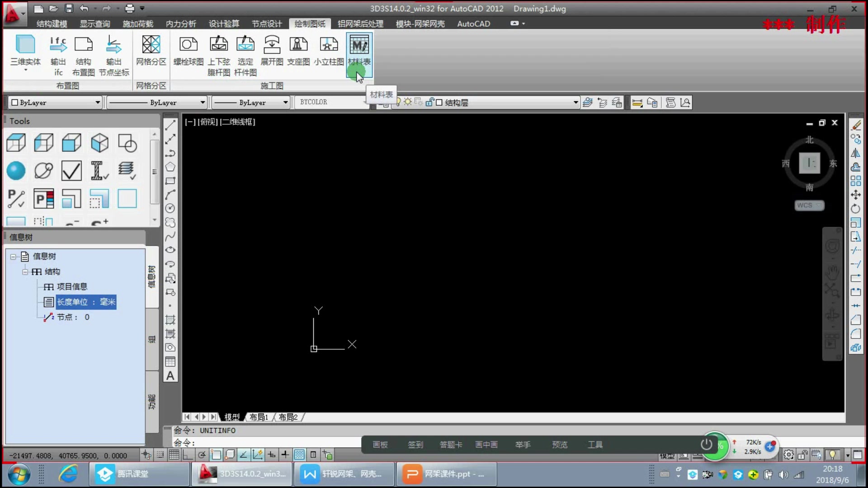This screenshot has width=868, height=488.
Task: Click the text A tool in draw toolbar
Action: click(170, 376)
